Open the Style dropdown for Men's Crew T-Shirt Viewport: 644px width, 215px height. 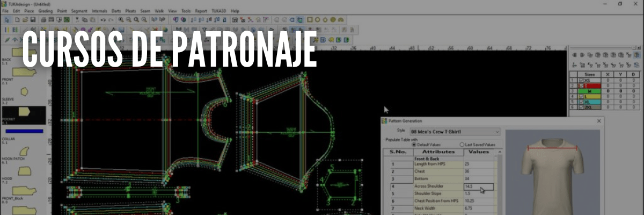click(496, 131)
